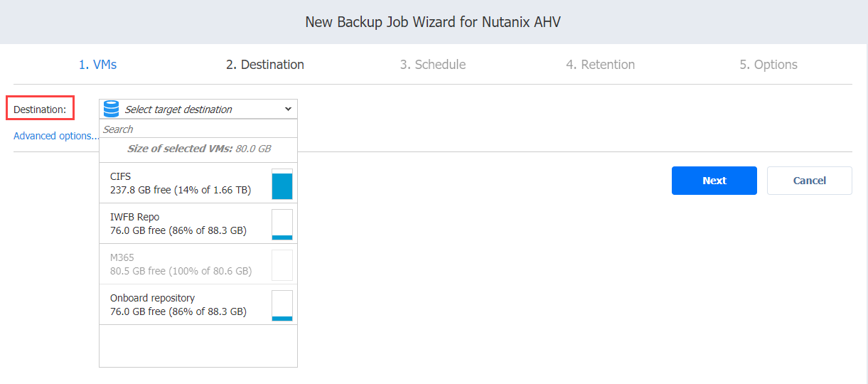868x384 pixels.
Task: Cancel the backup job wizard
Action: coord(810,181)
